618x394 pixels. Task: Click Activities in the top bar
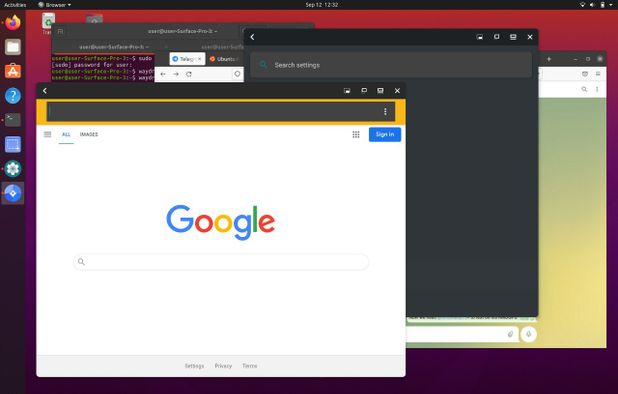[15, 5]
